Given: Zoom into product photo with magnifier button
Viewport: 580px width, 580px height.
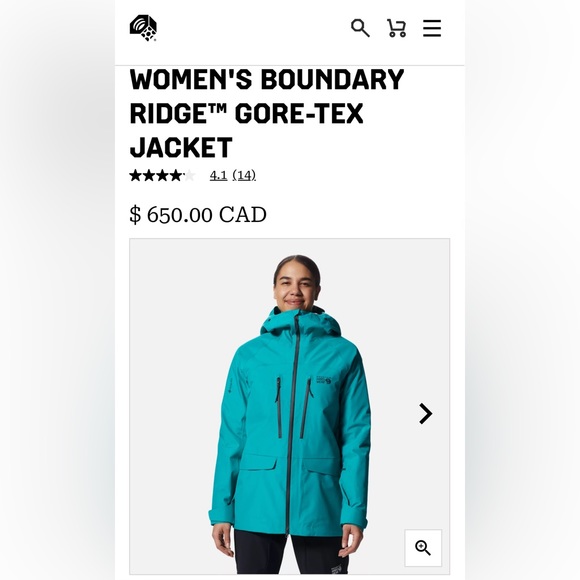Looking at the screenshot, I should (x=423, y=548).
